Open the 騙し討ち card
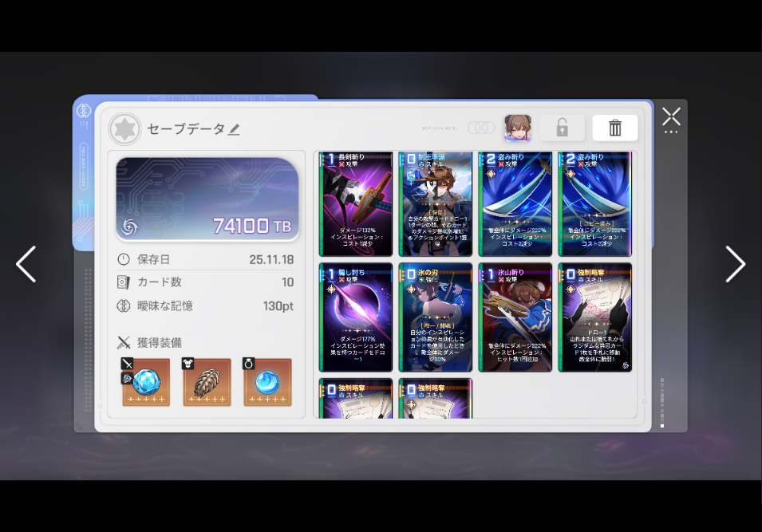The height and width of the screenshot is (532, 762). 356,317
